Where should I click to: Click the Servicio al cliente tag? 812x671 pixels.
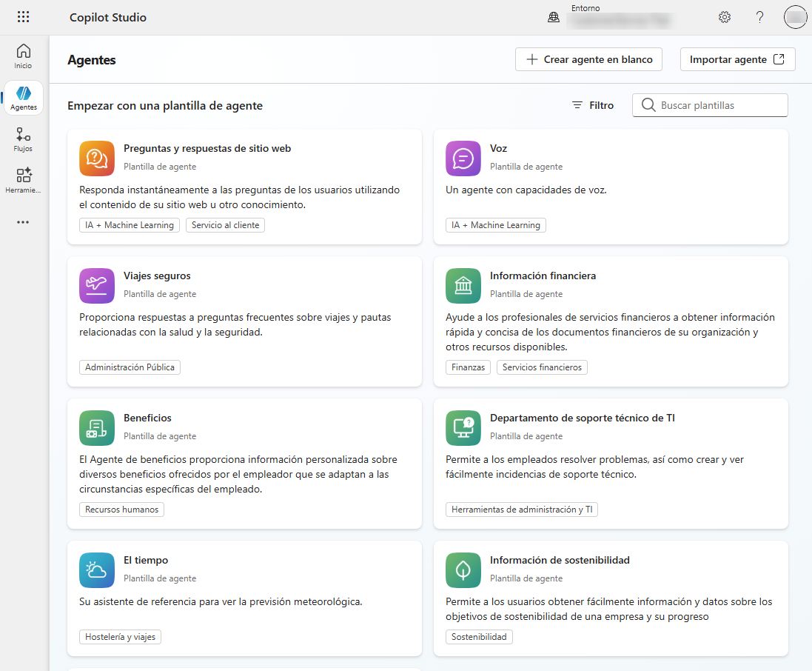(225, 225)
